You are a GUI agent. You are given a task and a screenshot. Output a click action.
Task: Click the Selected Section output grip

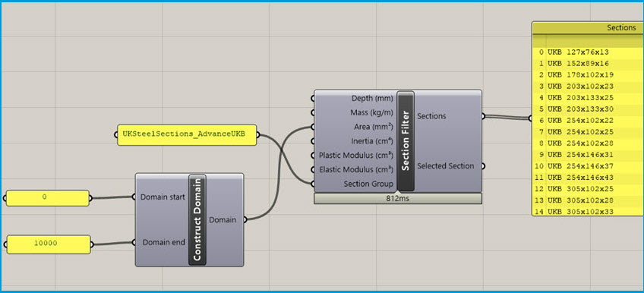coord(483,166)
